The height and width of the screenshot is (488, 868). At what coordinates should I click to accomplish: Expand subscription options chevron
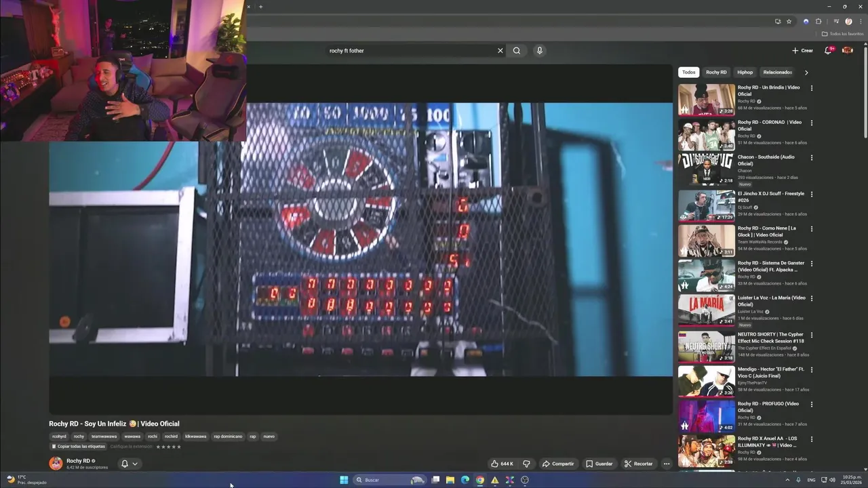pyautogui.click(x=135, y=464)
